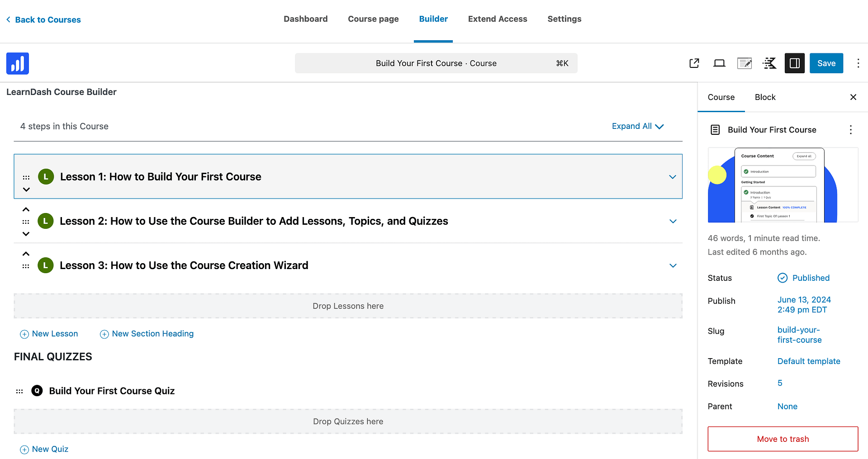Click the LearnDash logo icon
Image resolution: width=868 pixels, height=459 pixels.
tap(18, 63)
